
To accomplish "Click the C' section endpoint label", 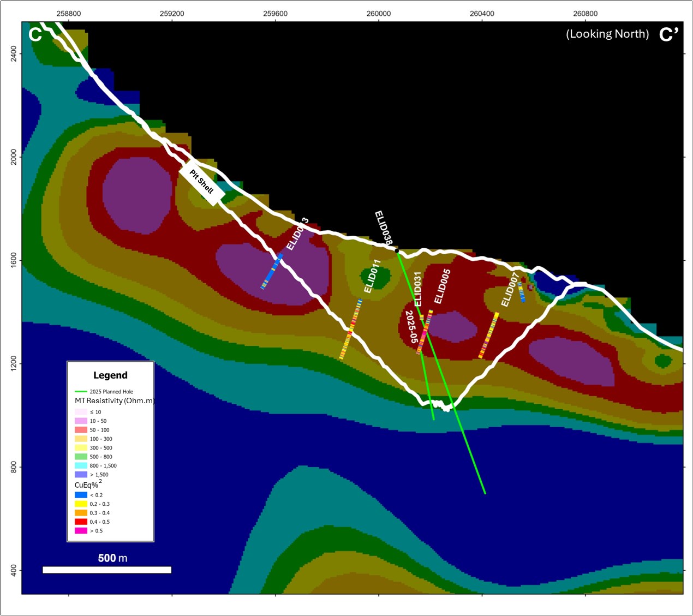I will click(x=668, y=34).
